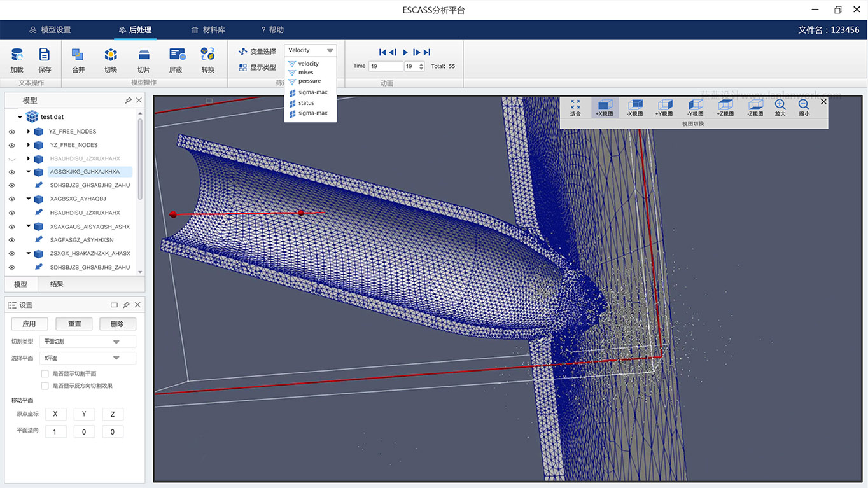
Task: Check 是否显示反方向切割效果 option
Action: coord(45,386)
